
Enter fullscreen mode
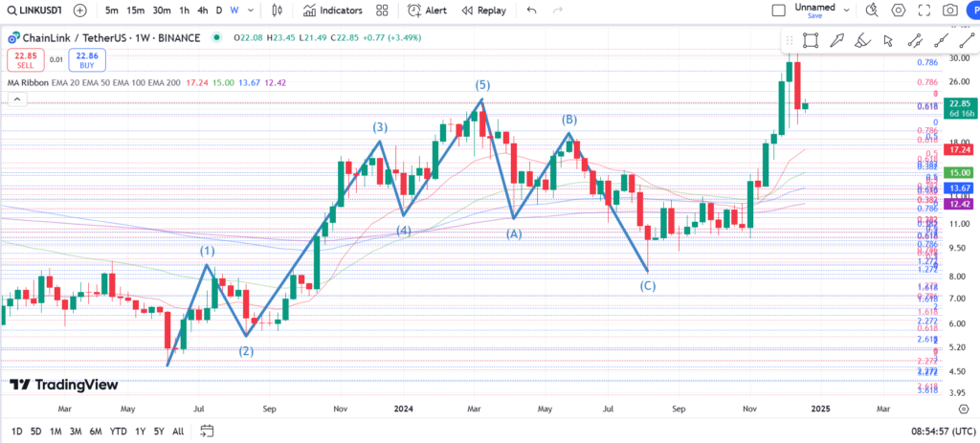tap(924, 11)
